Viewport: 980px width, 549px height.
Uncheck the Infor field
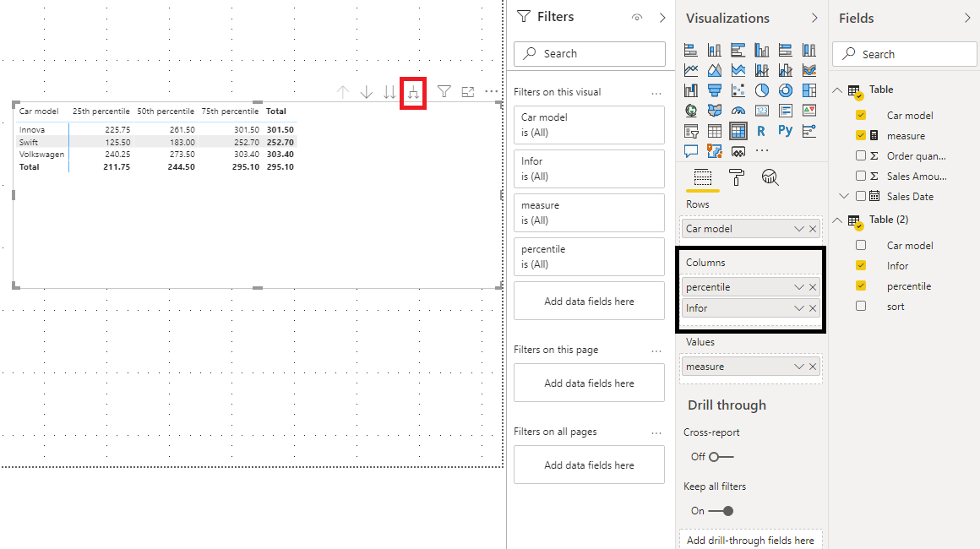click(x=861, y=265)
